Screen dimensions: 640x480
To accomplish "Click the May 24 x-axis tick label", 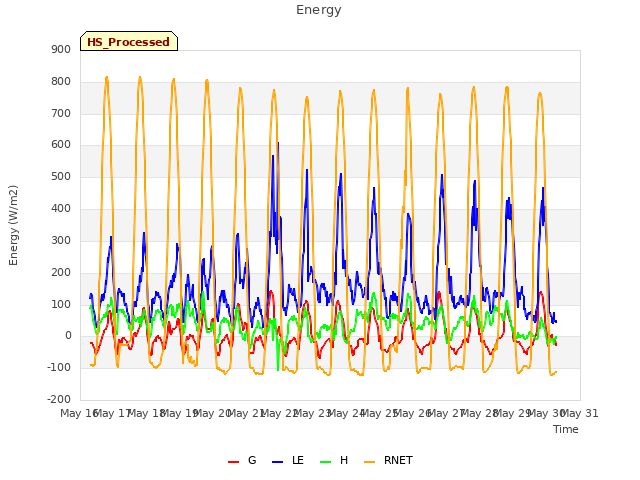I will click(347, 414).
